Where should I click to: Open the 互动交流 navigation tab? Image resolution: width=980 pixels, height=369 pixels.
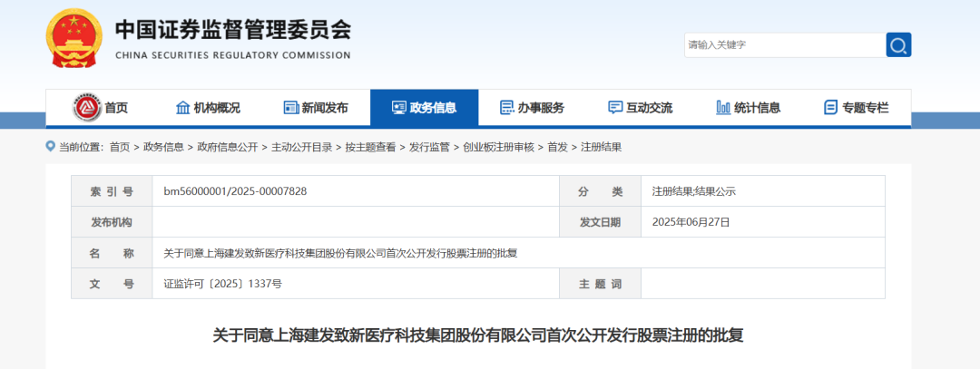click(641, 107)
